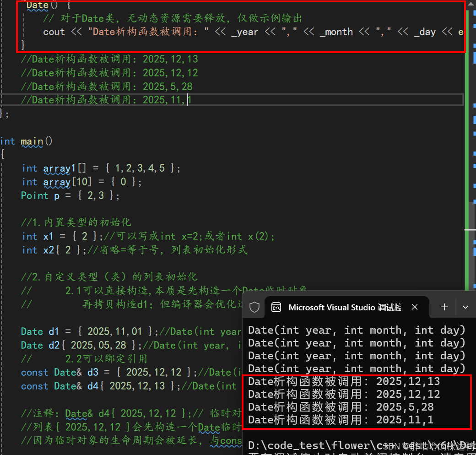Click console output 'Date析构函数被调用: 2025,11,1'

pos(341,420)
